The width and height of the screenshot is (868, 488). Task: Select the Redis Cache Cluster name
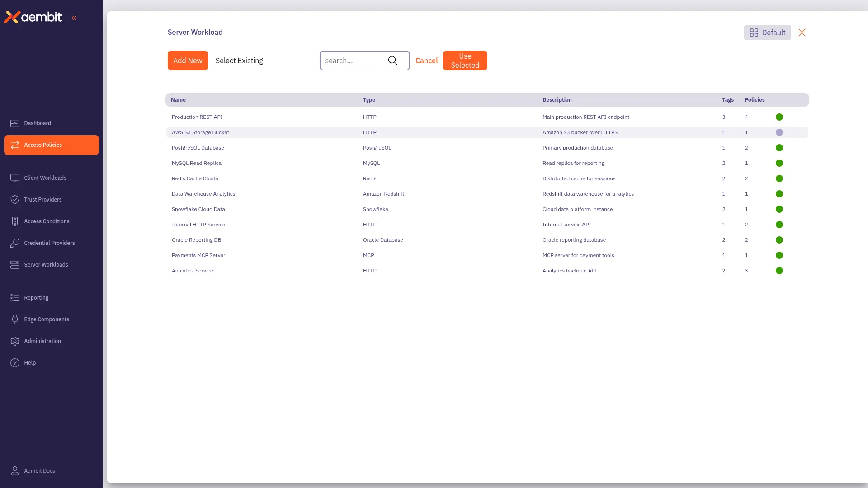(196, 178)
